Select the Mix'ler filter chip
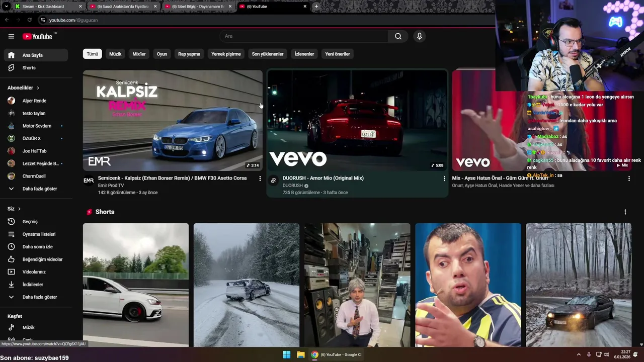 click(139, 54)
